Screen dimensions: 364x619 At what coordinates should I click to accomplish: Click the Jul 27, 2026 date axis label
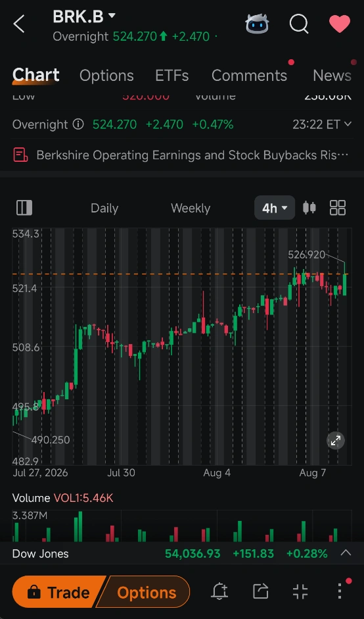pos(40,472)
